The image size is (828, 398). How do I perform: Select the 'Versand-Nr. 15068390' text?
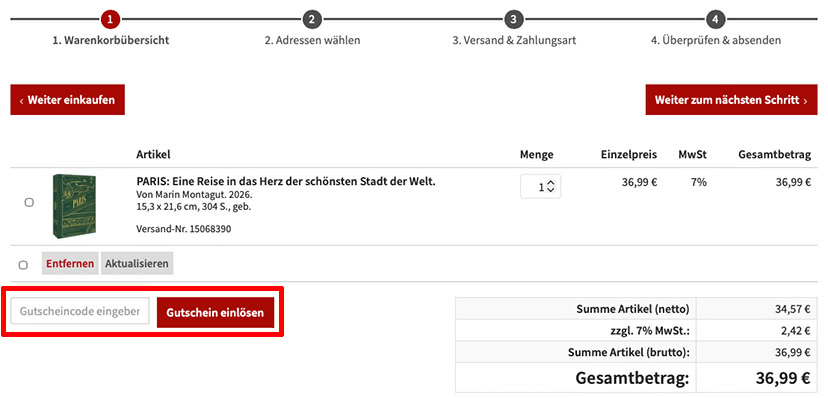183,229
